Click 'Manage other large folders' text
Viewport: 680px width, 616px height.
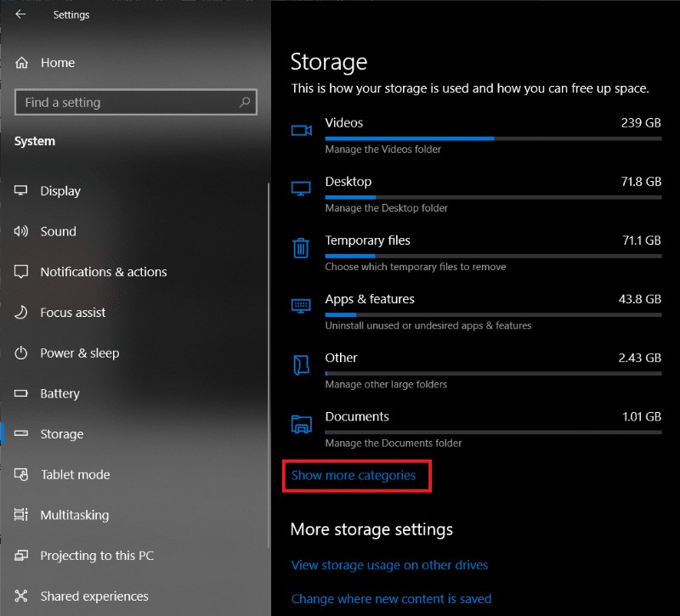point(386,384)
